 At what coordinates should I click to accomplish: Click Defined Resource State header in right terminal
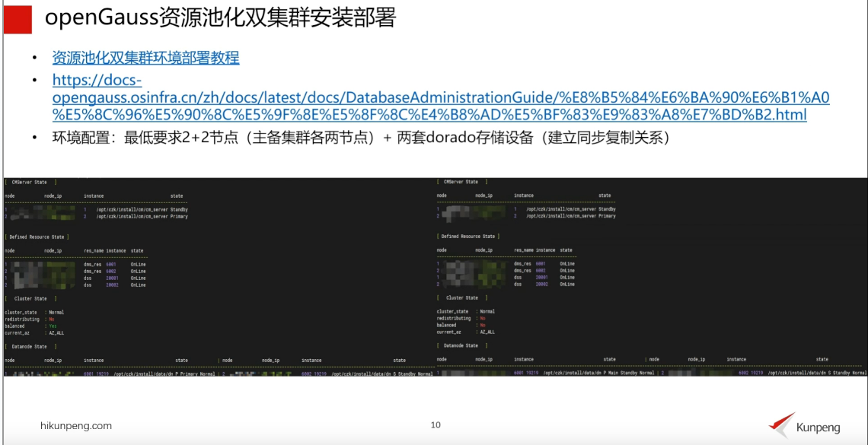click(x=468, y=236)
